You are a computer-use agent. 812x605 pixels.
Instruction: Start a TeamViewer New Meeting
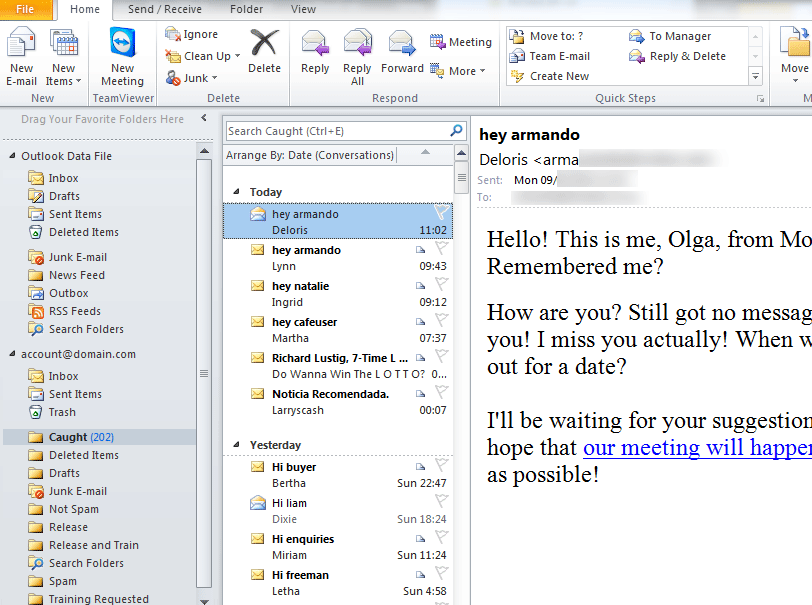(122, 57)
